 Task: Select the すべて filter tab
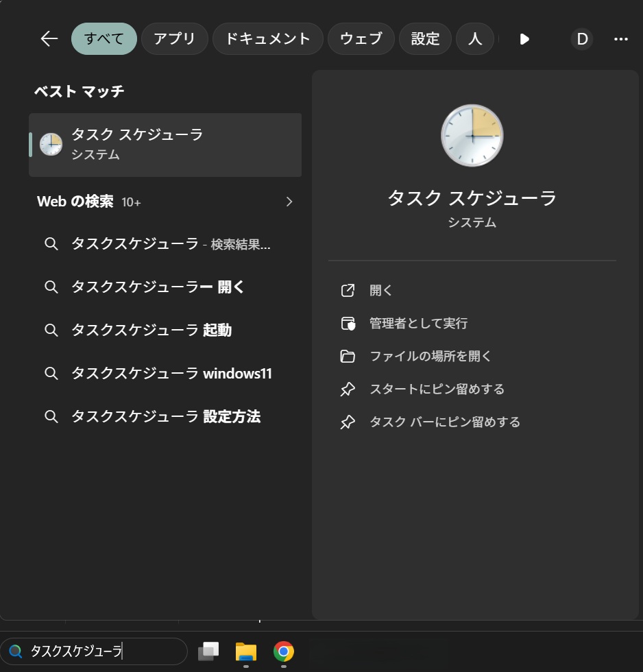pyautogui.click(x=104, y=38)
